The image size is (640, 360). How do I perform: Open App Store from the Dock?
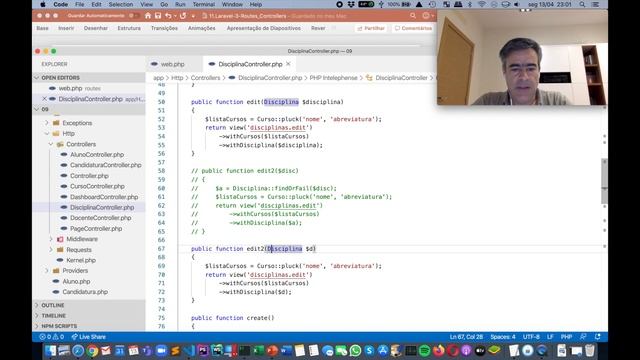pos(383,351)
